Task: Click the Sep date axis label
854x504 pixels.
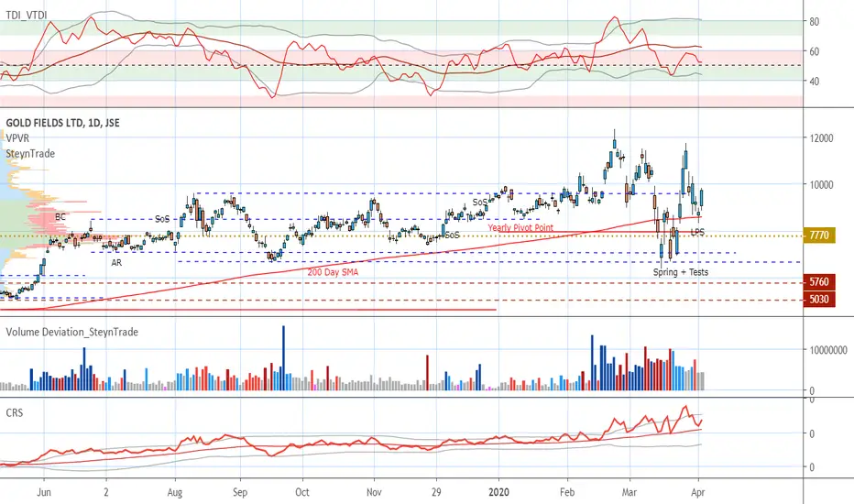Action: coord(240,493)
